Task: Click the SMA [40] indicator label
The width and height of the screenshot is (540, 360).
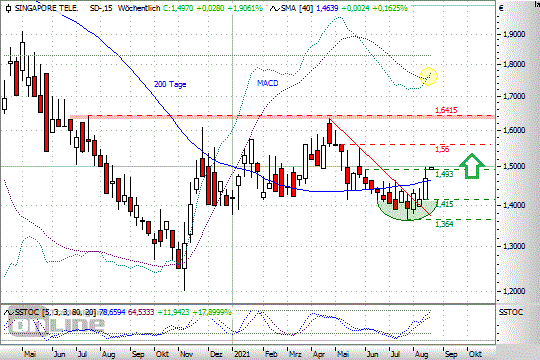Action: pos(297,8)
